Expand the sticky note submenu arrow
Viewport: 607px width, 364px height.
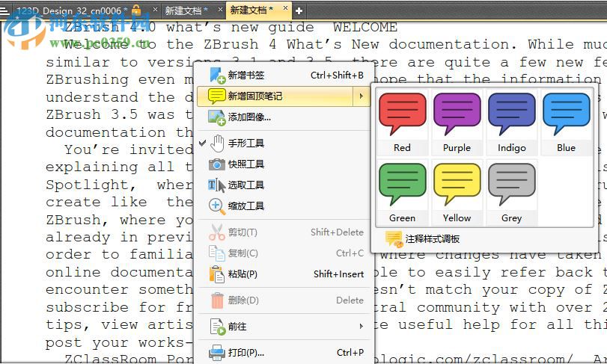[362, 96]
